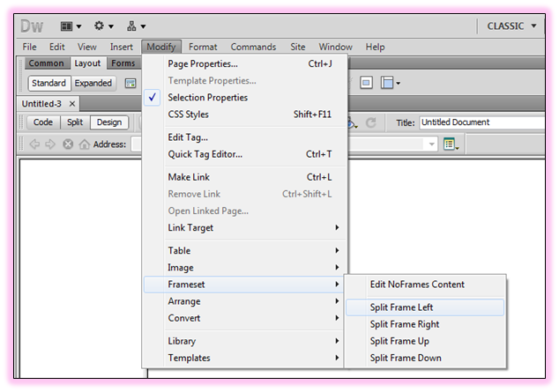The width and height of the screenshot is (559, 392).
Task: Open the CLASSIC workspace dropdown
Action: pos(511,26)
